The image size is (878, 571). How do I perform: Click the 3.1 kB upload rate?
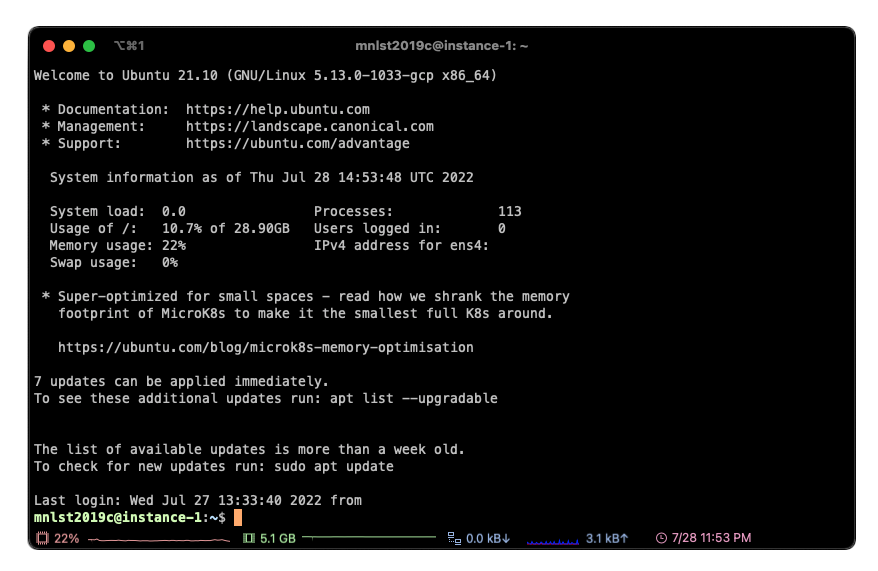click(x=607, y=539)
